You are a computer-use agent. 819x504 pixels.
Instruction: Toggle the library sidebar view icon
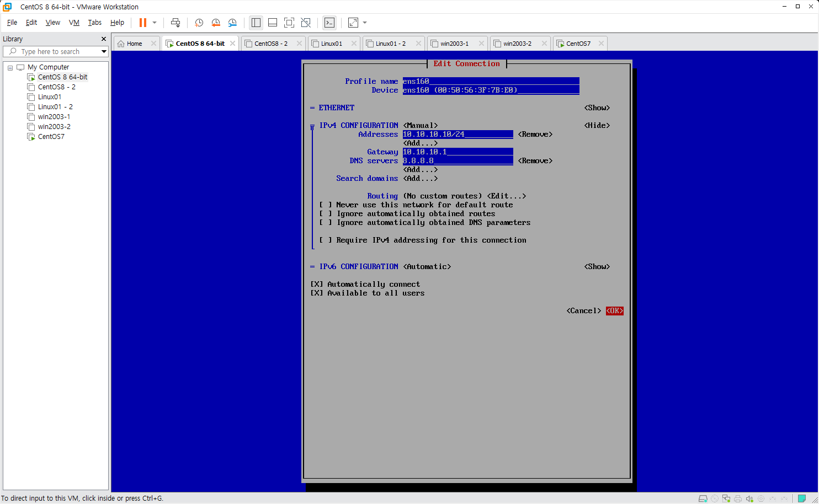(x=256, y=23)
